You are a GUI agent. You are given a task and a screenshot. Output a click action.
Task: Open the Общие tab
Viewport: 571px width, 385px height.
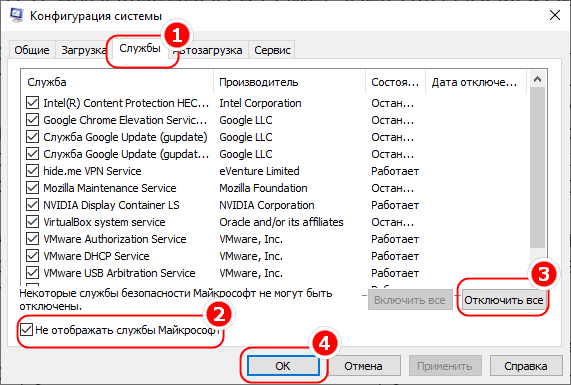(x=32, y=50)
